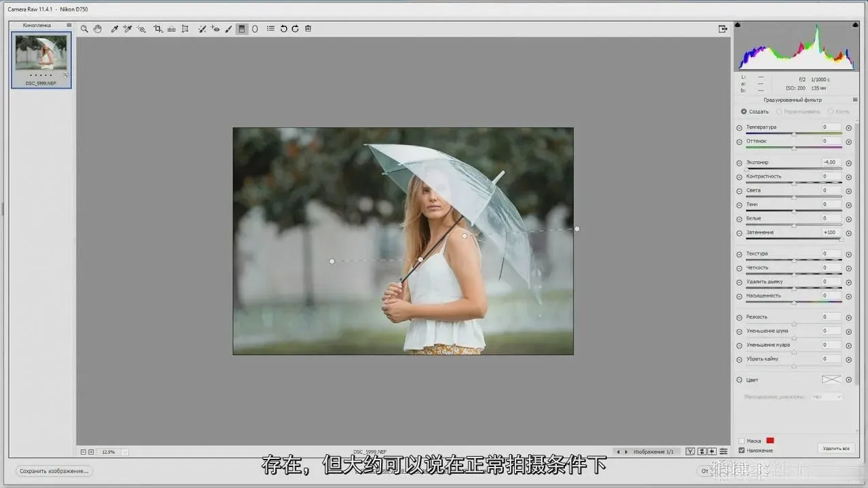
Task: Select the Hand tool
Action: 98,29
